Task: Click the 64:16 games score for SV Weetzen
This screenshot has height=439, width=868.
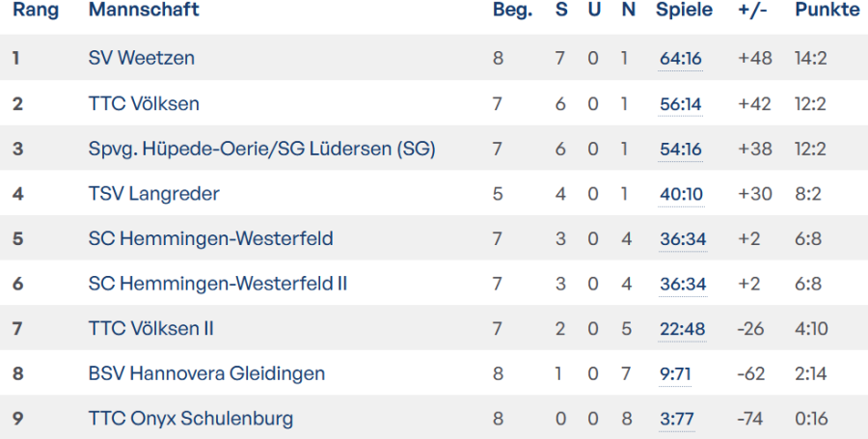Action: (x=680, y=58)
